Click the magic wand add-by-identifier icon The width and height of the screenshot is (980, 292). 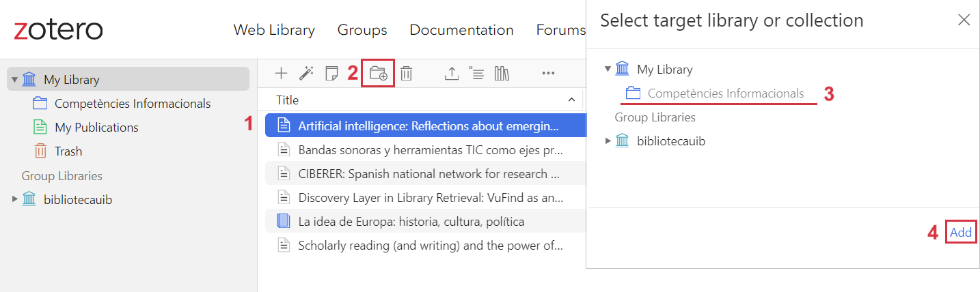(306, 73)
